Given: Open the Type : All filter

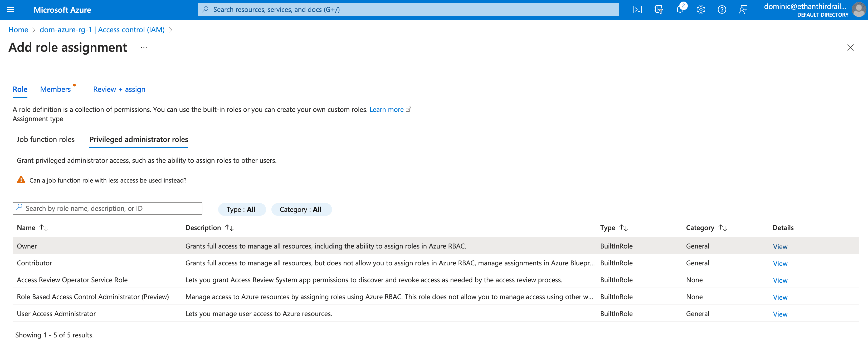Looking at the screenshot, I should [x=242, y=209].
